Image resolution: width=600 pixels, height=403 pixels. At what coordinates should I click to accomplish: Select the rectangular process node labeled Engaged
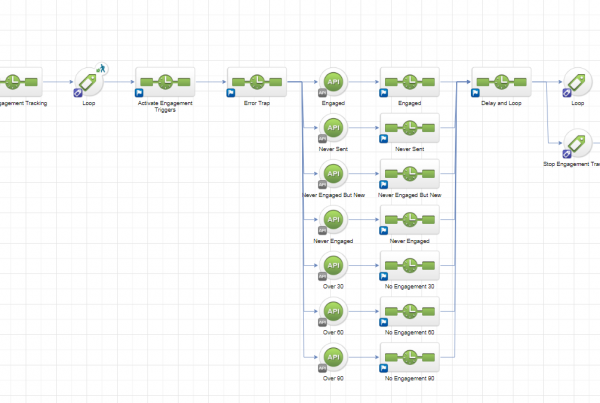(409, 83)
